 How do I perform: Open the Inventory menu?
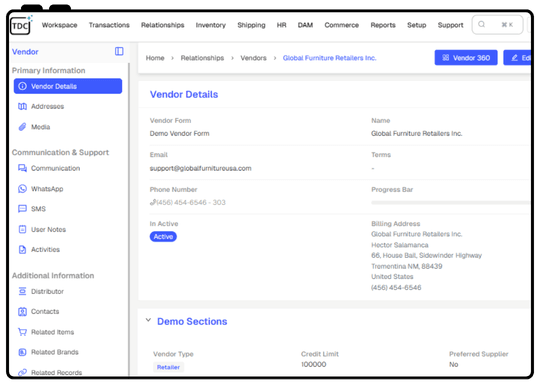211,25
